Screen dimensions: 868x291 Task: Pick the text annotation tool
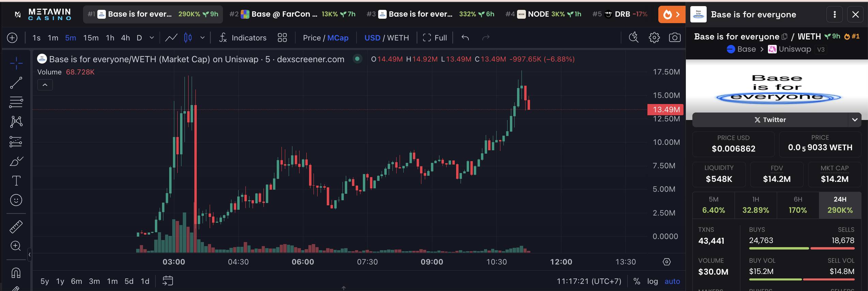[16, 181]
